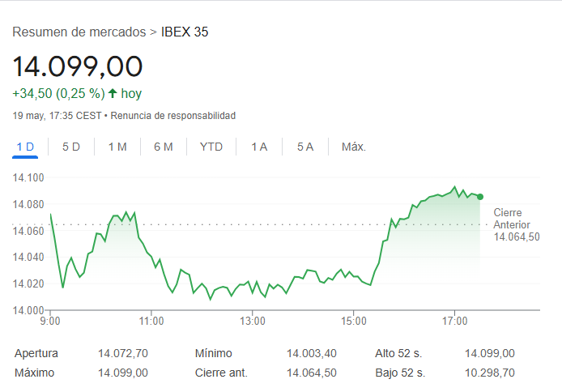Click the 14.099,00 index price
This screenshot has width=562, height=392.
pos(78,66)
